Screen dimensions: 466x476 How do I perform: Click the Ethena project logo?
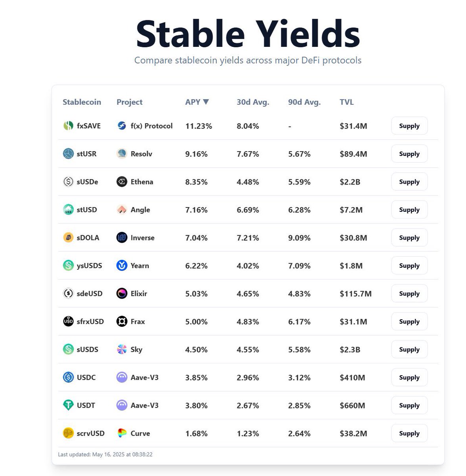click(122, 182)
